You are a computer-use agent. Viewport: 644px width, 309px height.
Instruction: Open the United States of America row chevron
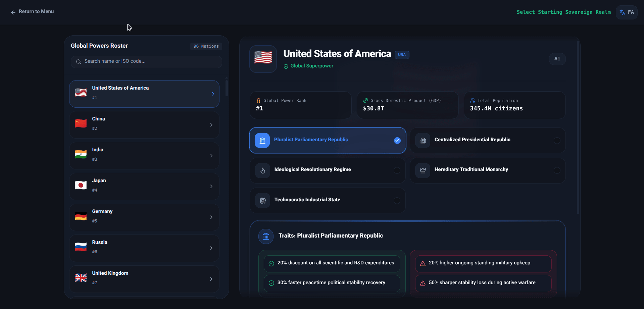point(213,94)
